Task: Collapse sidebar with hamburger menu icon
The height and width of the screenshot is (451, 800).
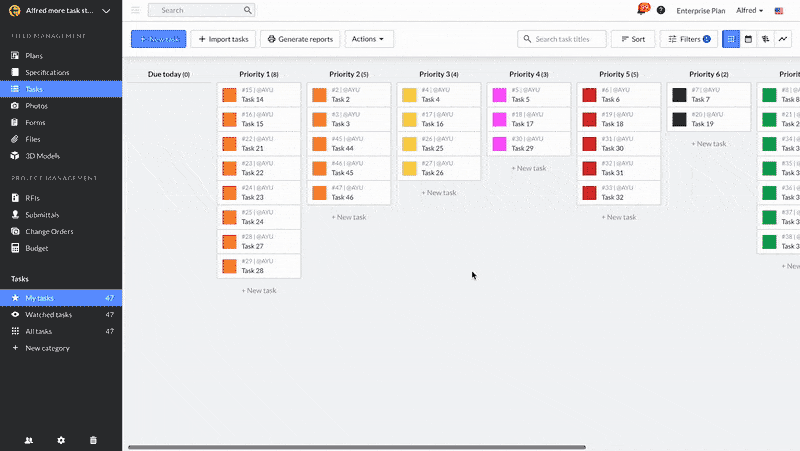Action: pyautogui.click(x=135, y=10)
